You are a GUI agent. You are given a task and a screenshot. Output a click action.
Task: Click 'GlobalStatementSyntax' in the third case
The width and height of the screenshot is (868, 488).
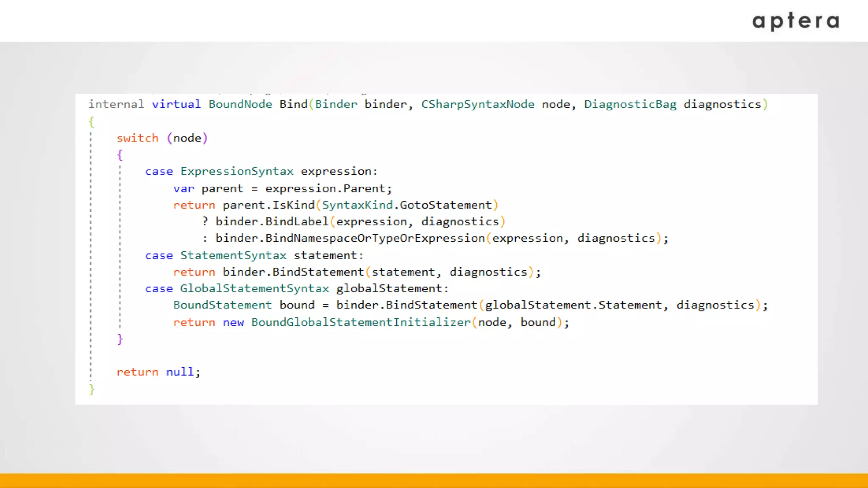click(254, 288)
